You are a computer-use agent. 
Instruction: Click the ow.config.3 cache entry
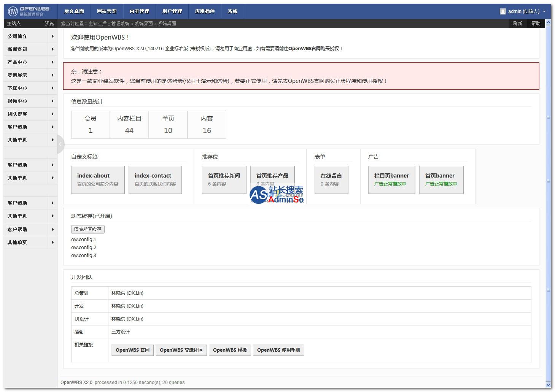[x=84, y=256]
